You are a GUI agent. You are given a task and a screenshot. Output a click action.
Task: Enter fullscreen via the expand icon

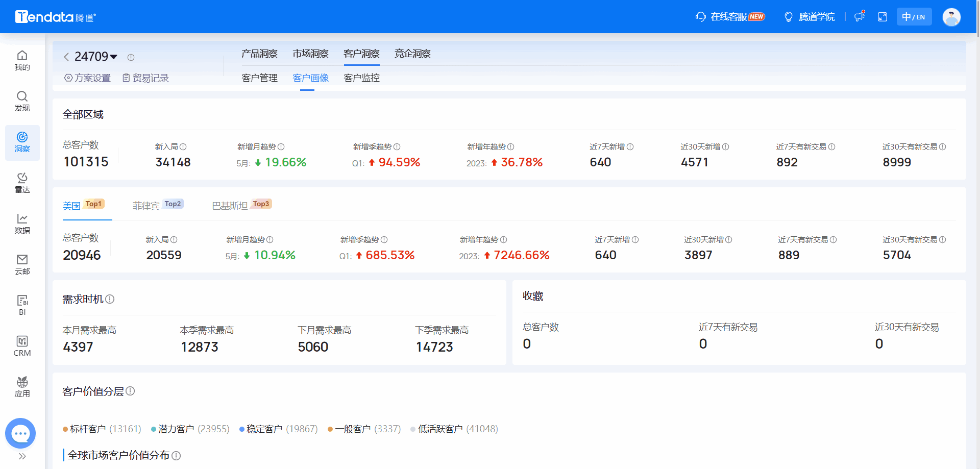click(883, 16)
